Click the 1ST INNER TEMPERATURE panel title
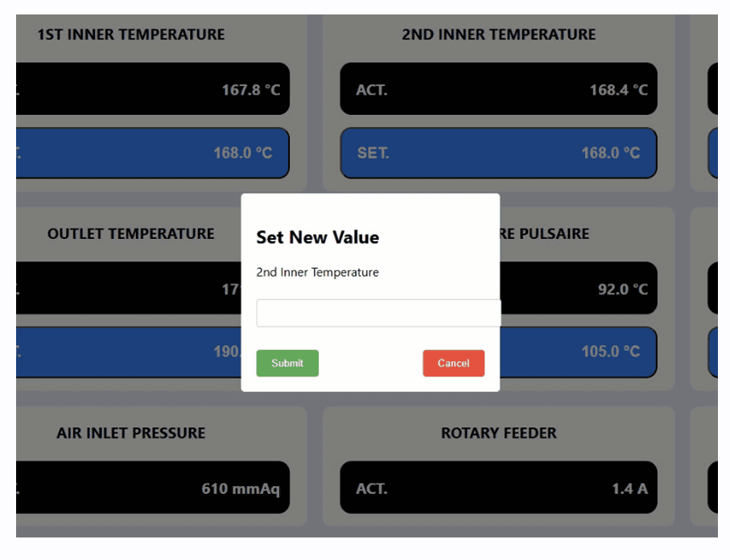This screenshot has height=560, width=730. coord(131,35)
